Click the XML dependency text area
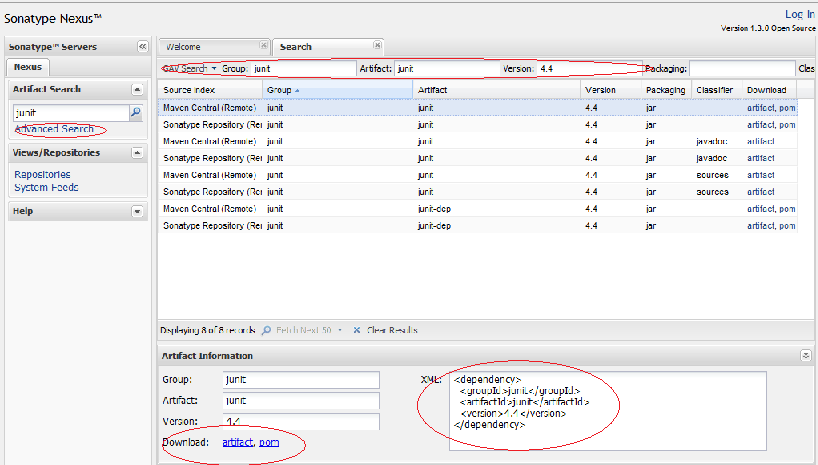Image resolution: width=818 pixels, height=465 pixels. point(608,411)
